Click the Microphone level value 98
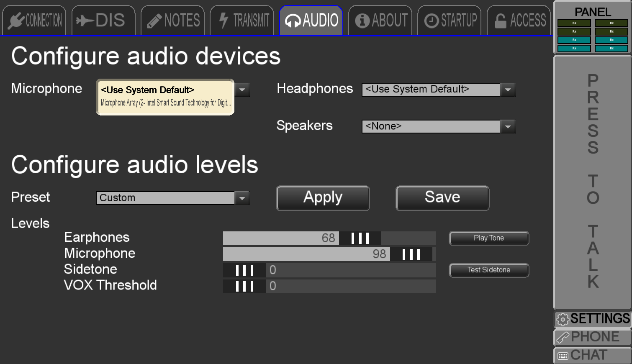The height and width of the screenshot is (364, 632). click(379, 254)
